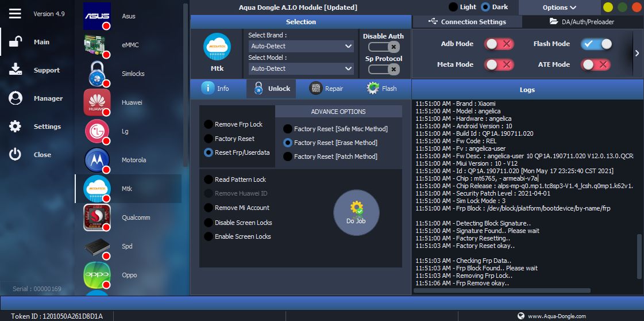Open the Select Brand dropdown
Viewport: 644px width, 321px height.
[x=301, y=46]
